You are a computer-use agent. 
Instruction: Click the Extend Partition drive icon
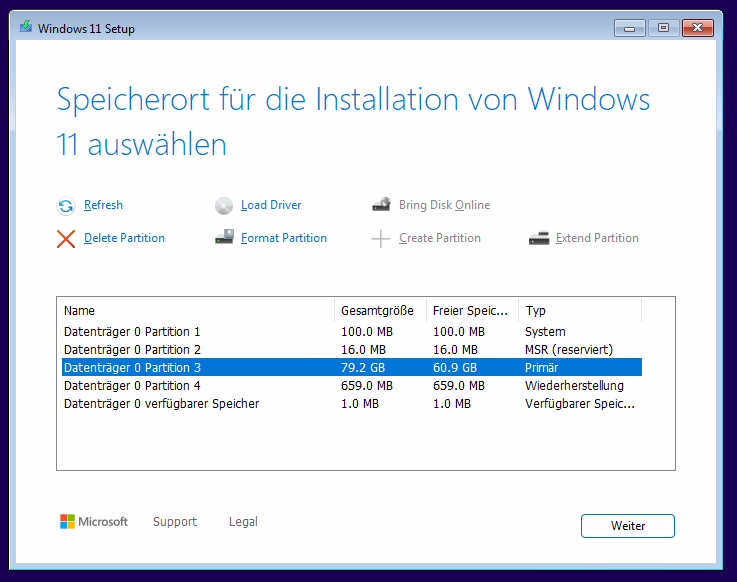point(539,238)
